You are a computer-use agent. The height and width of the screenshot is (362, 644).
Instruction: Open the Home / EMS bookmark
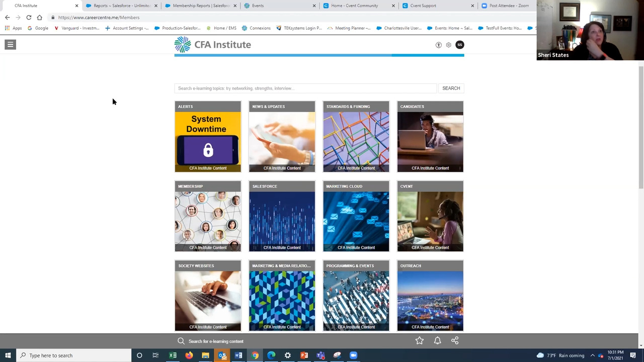[x=221, y=28]
